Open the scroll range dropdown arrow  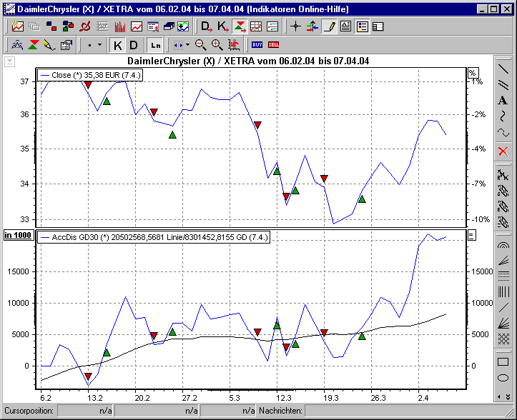187,44
